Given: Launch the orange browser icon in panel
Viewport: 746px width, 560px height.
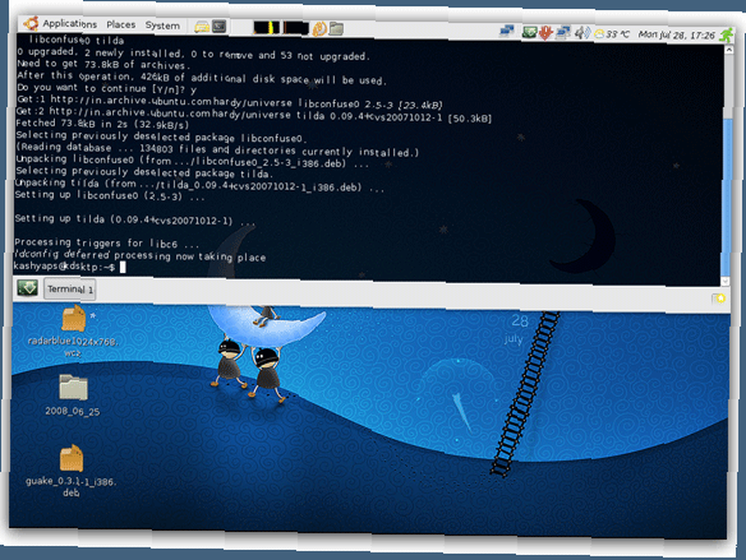Looking at the screenshot, I should (319, 29).
